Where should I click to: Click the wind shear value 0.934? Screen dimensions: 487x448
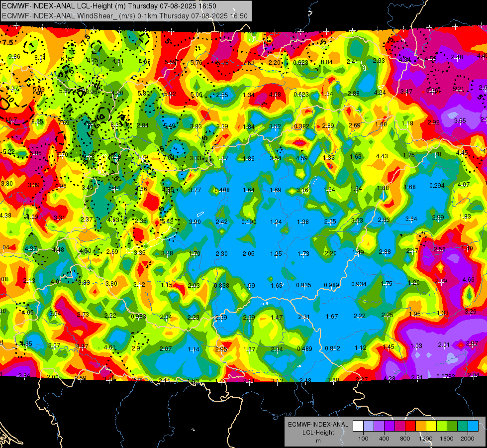(359, 284)
